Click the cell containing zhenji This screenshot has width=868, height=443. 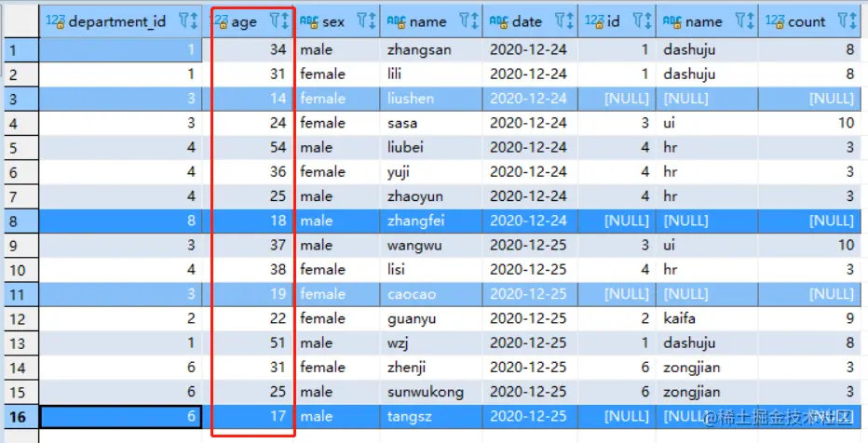tap(431, 368)
